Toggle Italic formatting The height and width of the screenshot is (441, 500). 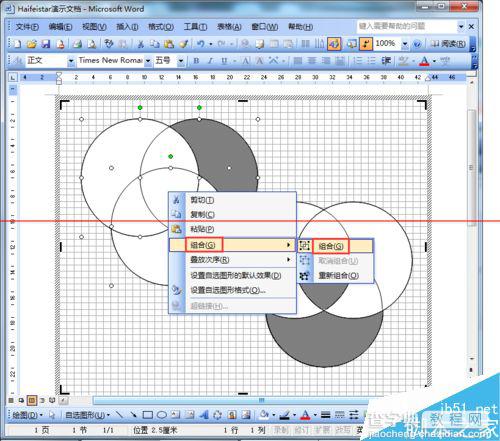pos(210,61)
